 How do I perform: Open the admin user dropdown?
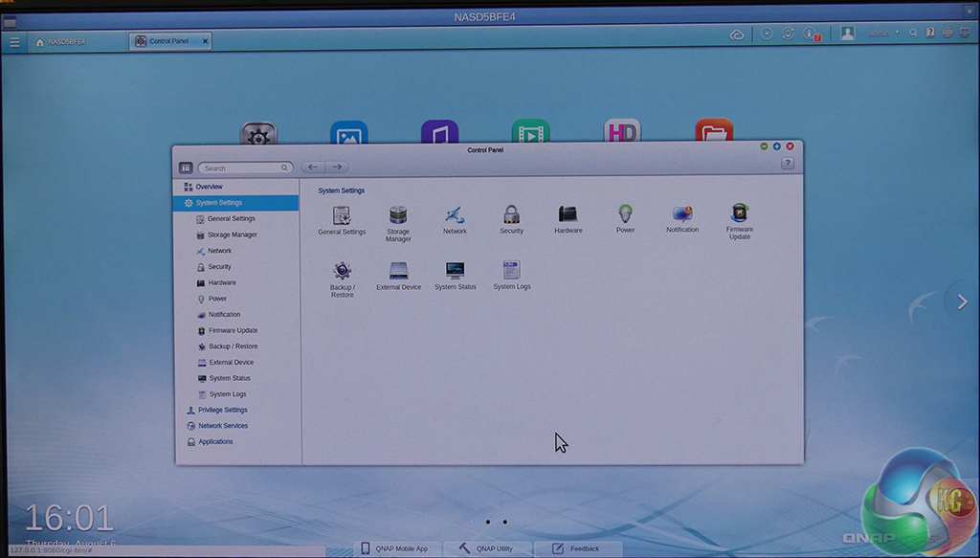point(881,33)
